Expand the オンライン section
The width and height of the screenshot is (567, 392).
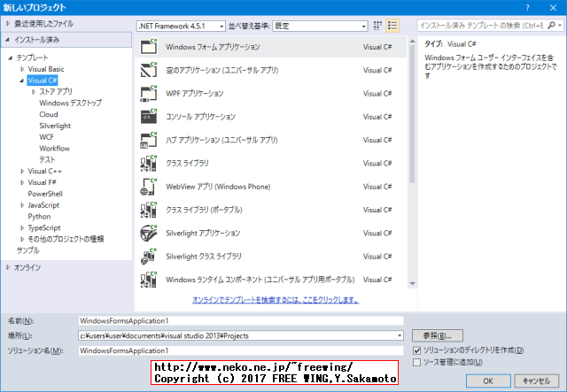(x=8, y=267)
